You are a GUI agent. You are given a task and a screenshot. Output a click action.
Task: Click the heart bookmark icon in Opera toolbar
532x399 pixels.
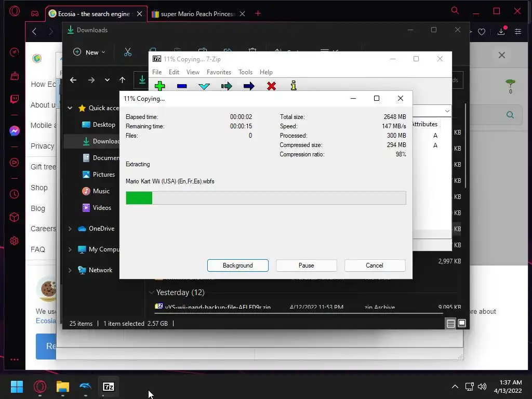(x=482, y=32)
